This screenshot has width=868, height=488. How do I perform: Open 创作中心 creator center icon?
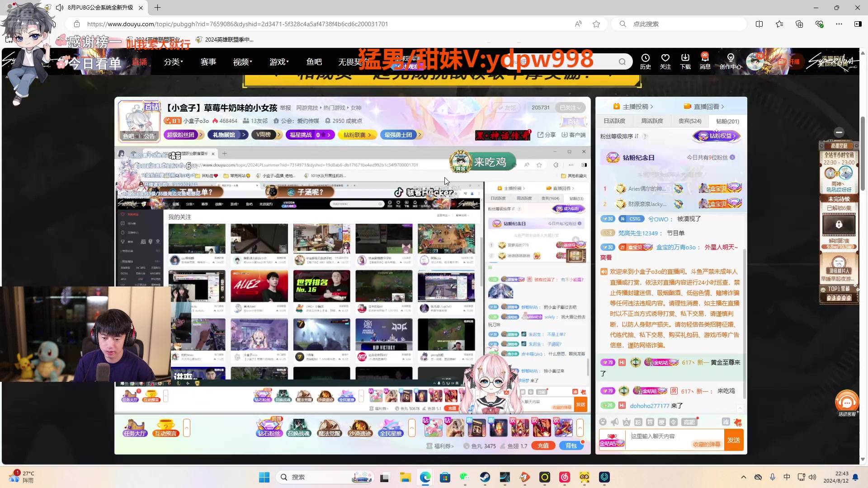pos(731,61)
